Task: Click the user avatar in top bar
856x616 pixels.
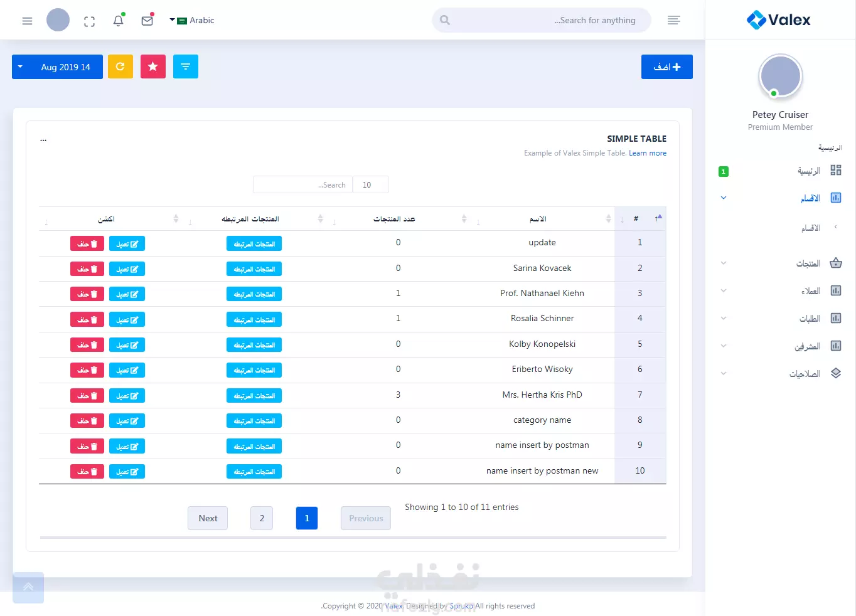Action: [x=58, y=20]
